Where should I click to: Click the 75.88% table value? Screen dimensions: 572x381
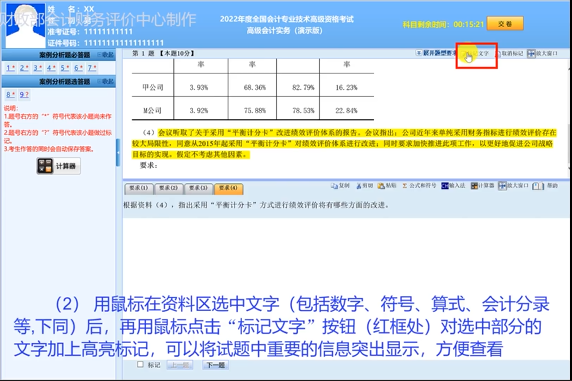tap(255, 110)
